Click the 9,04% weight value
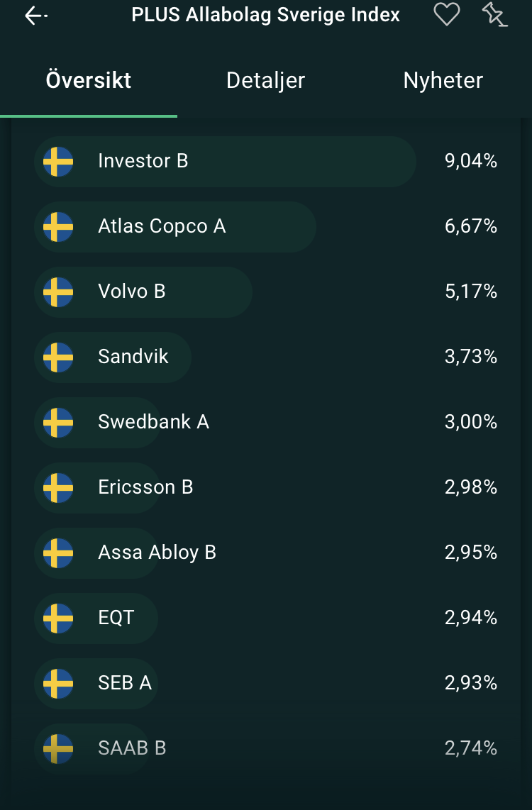 click(471, 162)
